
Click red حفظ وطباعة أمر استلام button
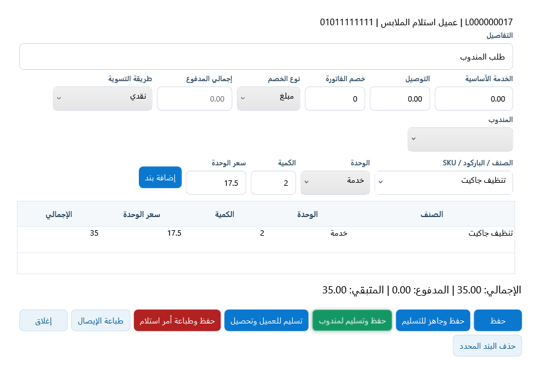click(177, 320)
